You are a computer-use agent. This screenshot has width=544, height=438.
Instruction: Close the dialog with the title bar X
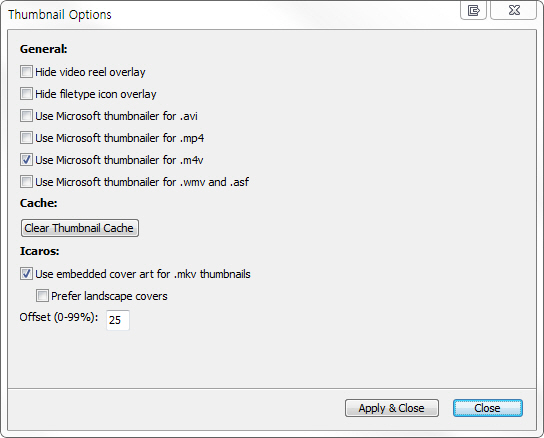click(x=513, y=10)
